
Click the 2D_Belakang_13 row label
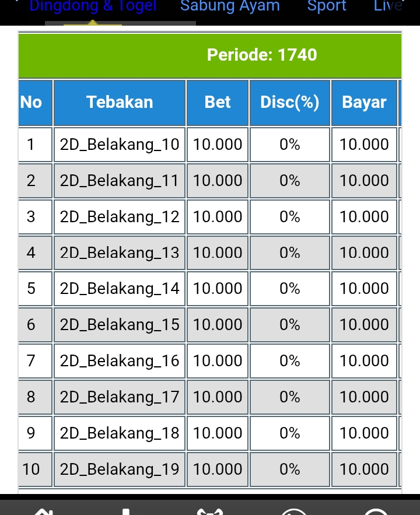pyautogui.click(x=120, y=253)
